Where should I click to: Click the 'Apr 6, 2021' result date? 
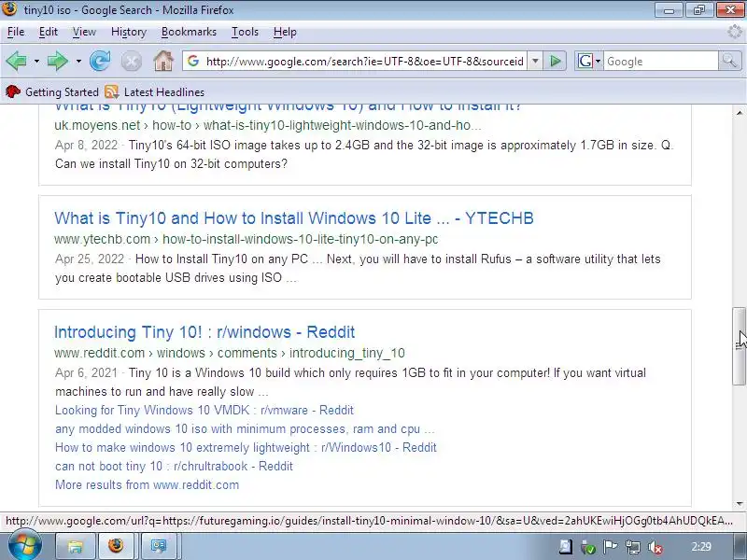click(x=86, y=372)
